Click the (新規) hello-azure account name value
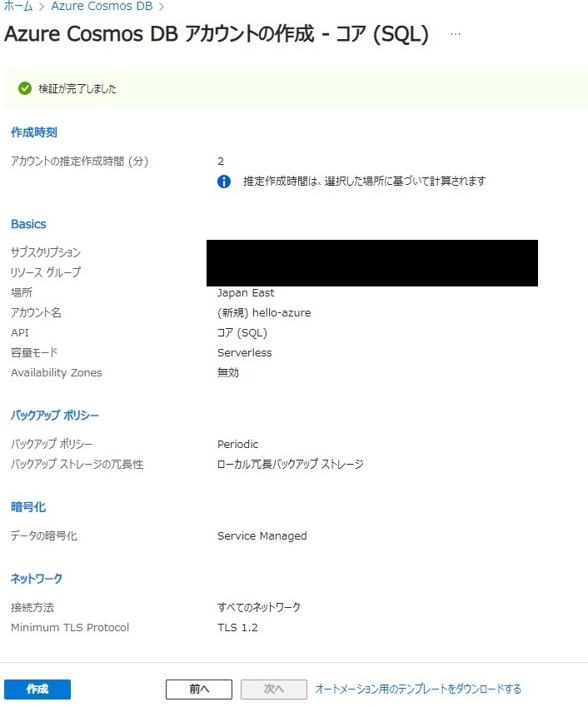 point(264,312)
